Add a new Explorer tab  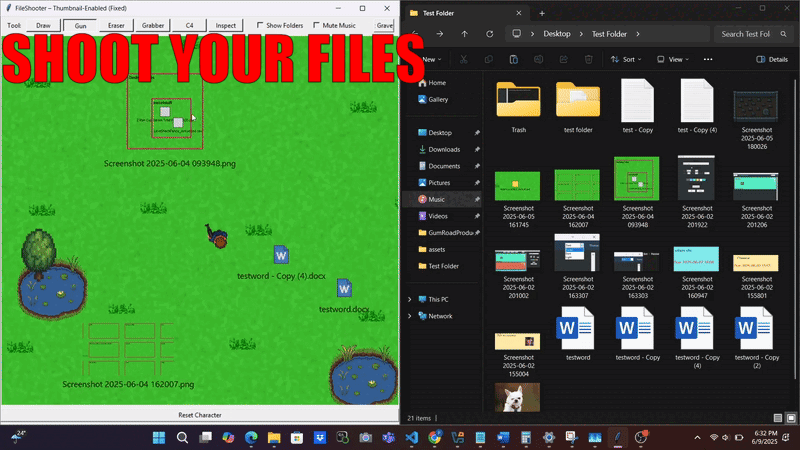coord(542,13)
